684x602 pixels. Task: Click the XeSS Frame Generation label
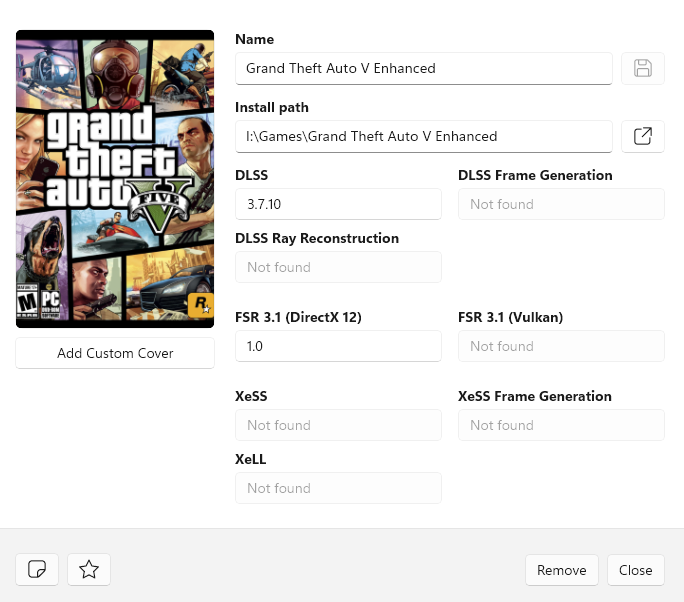tap(535, 396)
